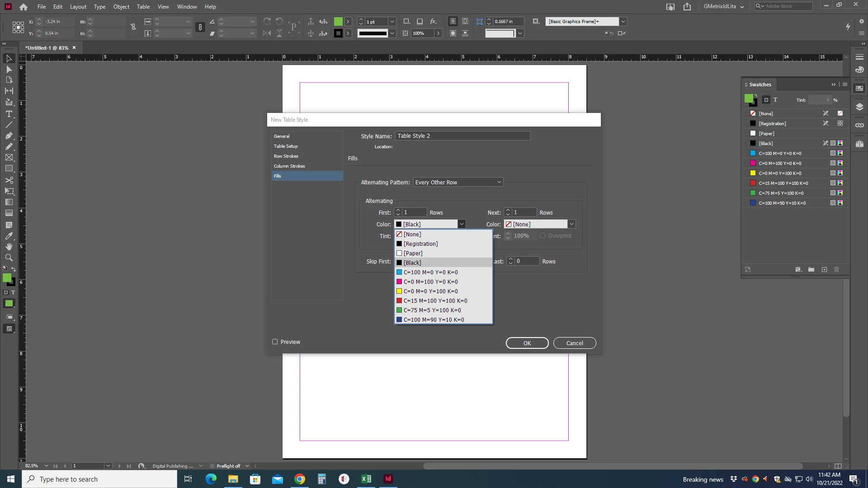Select the Type tool in toolbox
This screenshot has width=868, height=488.
point(9,114)
